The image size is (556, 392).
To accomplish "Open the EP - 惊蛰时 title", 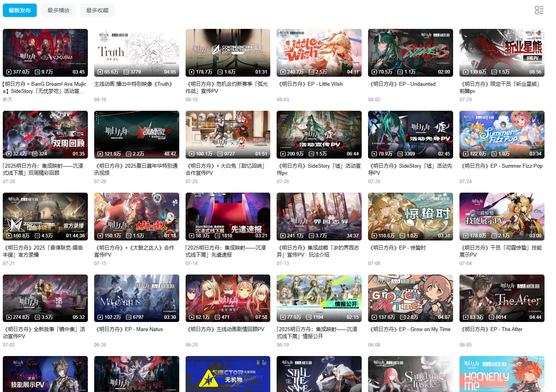I will pos(398,248).
